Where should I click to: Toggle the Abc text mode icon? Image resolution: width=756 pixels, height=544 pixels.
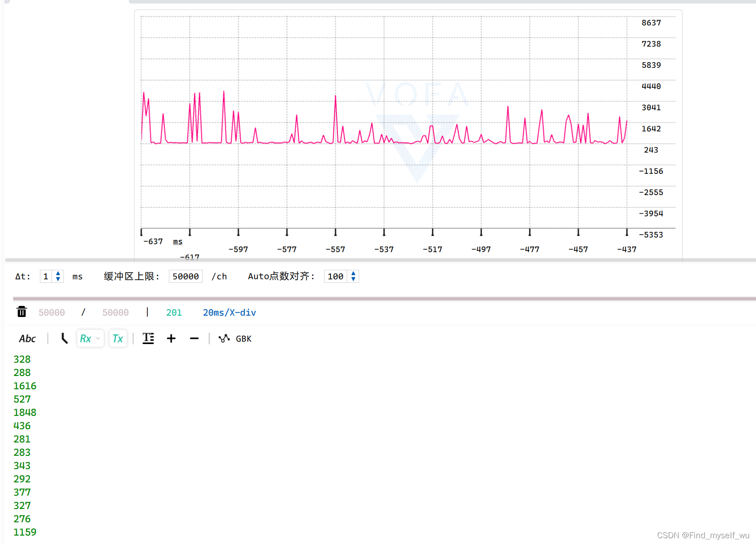27,339
